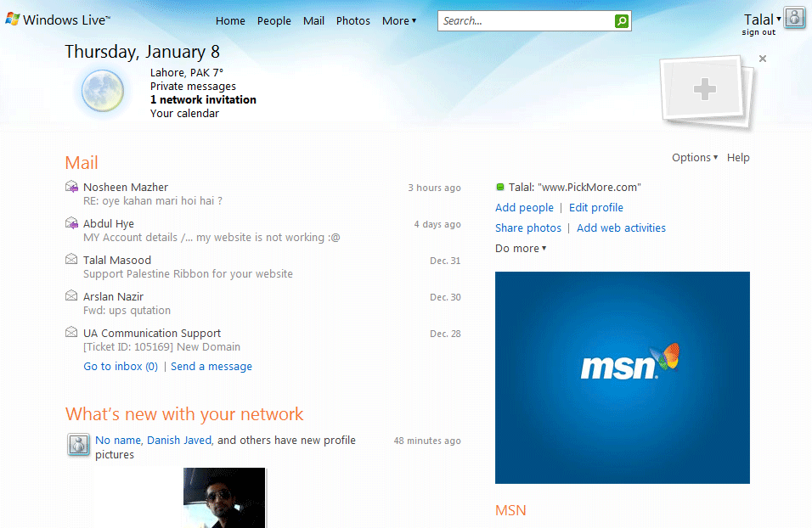812x528 pixels.
Task: Open the Options dropdown
Action: point(695,157)
